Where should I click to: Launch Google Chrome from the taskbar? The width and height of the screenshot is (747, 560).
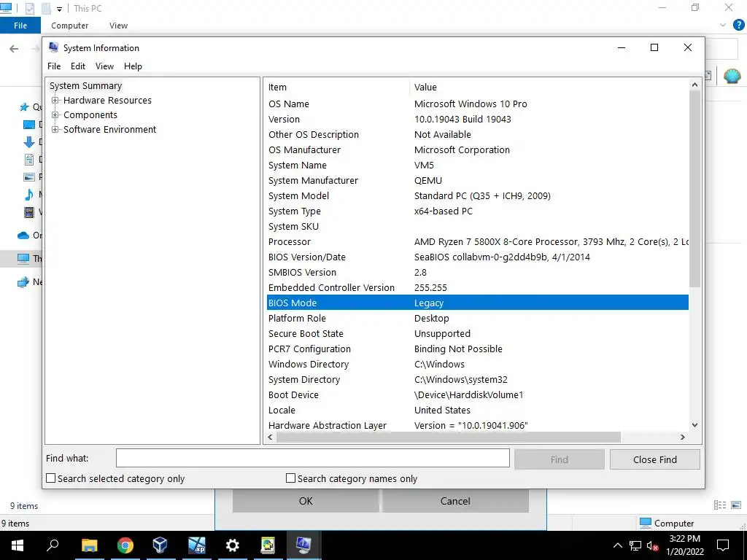tap(125, 545)
